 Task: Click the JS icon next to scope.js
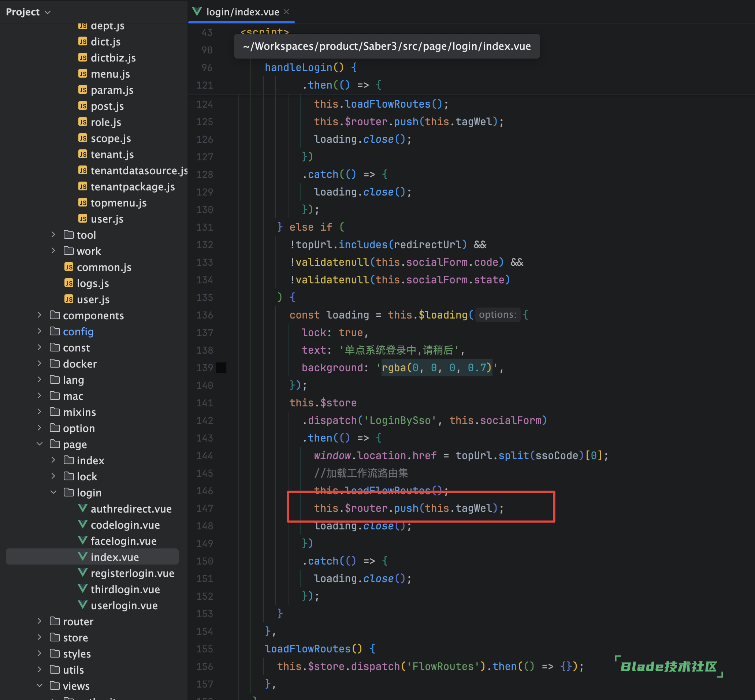pyautogui.click(x=83, y=138)
